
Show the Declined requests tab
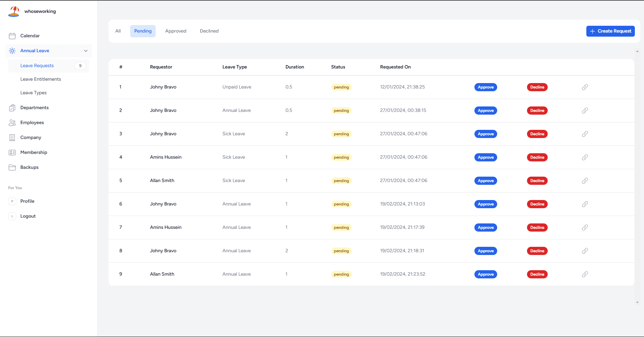click(209, 31)
